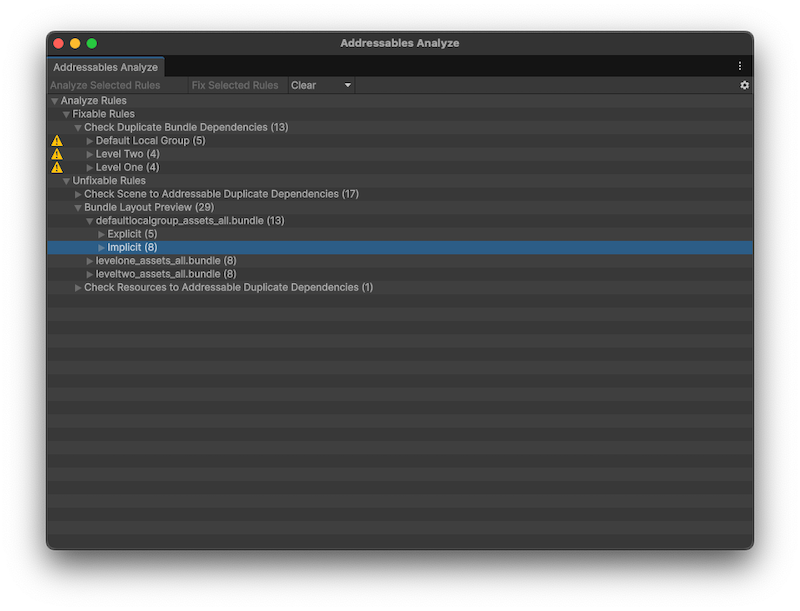Expand Check Scene to Addressable Duplicate Dependencies

coord(79,194)
